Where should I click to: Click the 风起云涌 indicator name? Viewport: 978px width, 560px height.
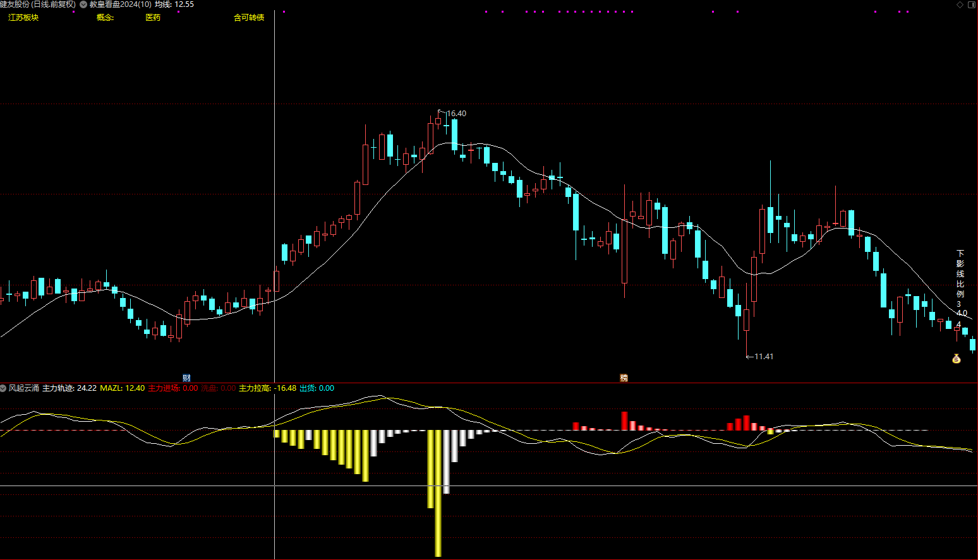pos(24,388)
